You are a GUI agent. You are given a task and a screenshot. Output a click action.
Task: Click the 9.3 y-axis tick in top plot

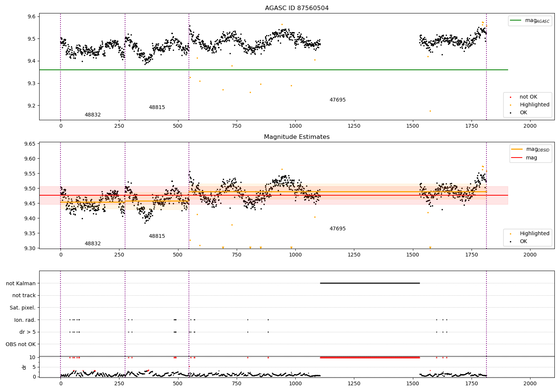pos(31,83)
